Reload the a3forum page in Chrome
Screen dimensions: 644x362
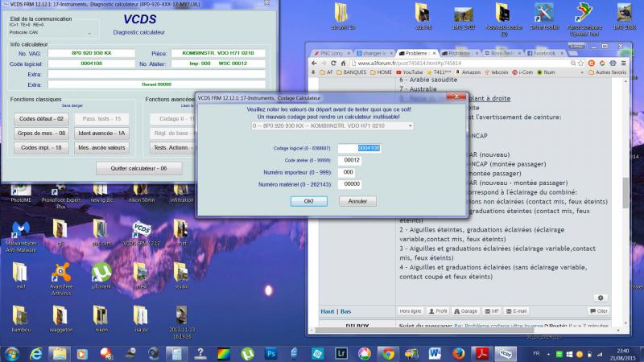click(x=333, y=64)
